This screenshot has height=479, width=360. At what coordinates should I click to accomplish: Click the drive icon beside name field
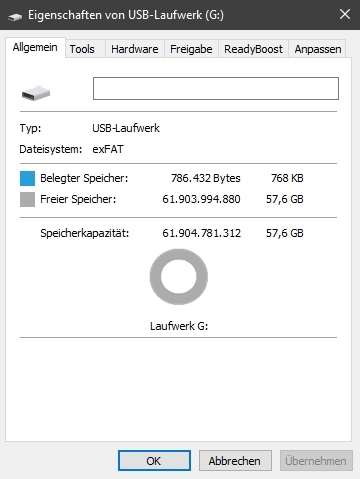(x=36, y=93)
